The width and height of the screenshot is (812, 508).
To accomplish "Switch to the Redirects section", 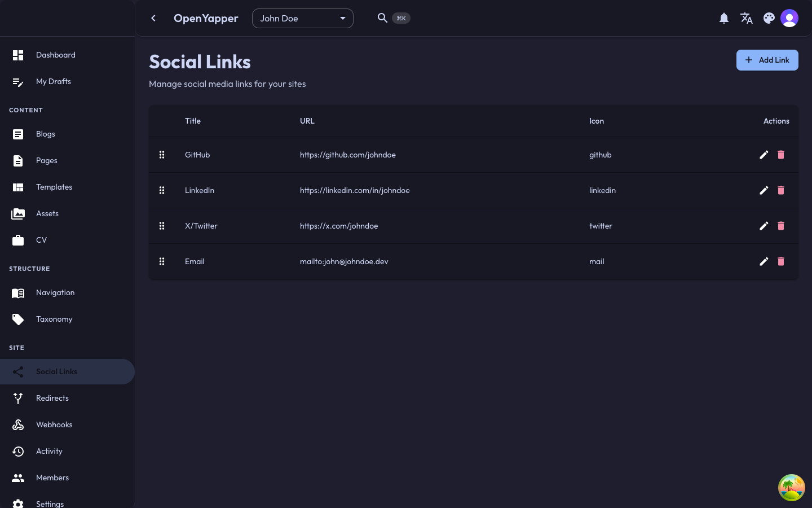I will point(52,398).
